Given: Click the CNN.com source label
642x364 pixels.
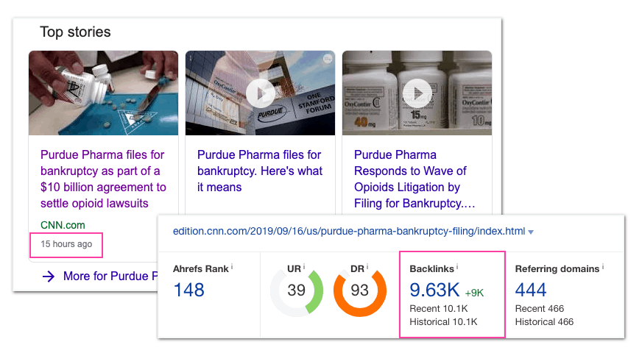Looking at the screenshot, I should 63,225.
